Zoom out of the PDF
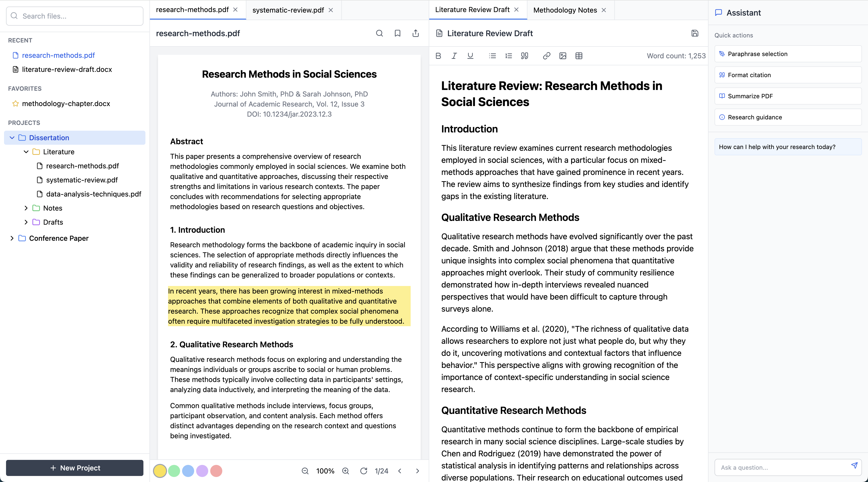The height and width of the screenshot is (482, 868). point(305,471)
